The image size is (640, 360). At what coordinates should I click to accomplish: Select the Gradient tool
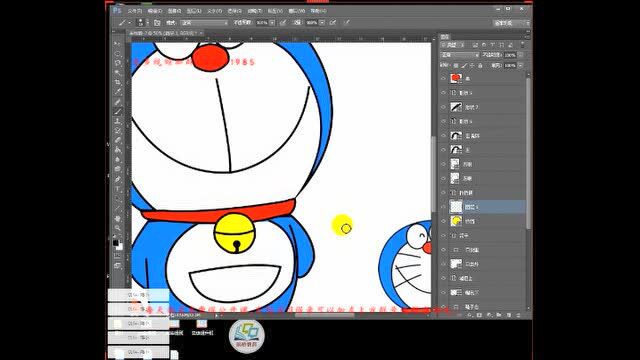pyautogui.click(x=118, y=150)
